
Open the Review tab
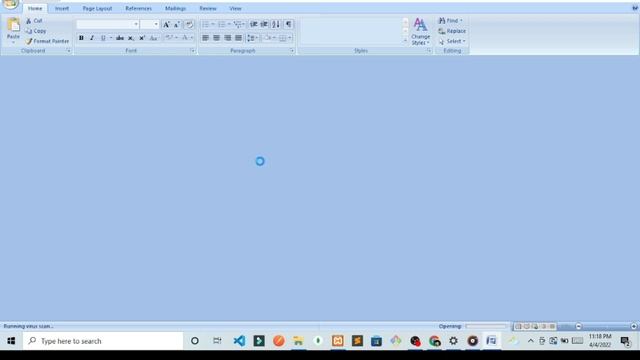point(208,9)
